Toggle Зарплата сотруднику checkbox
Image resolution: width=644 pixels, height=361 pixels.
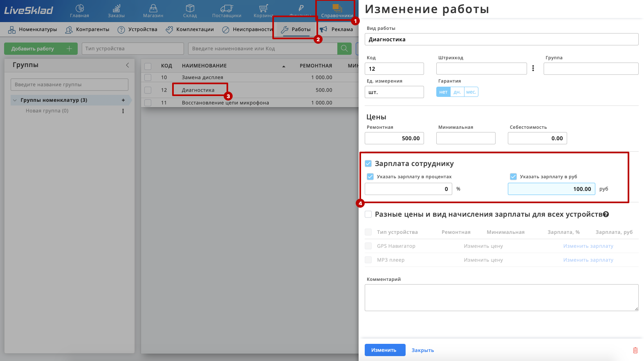click(x=368, y=164)
